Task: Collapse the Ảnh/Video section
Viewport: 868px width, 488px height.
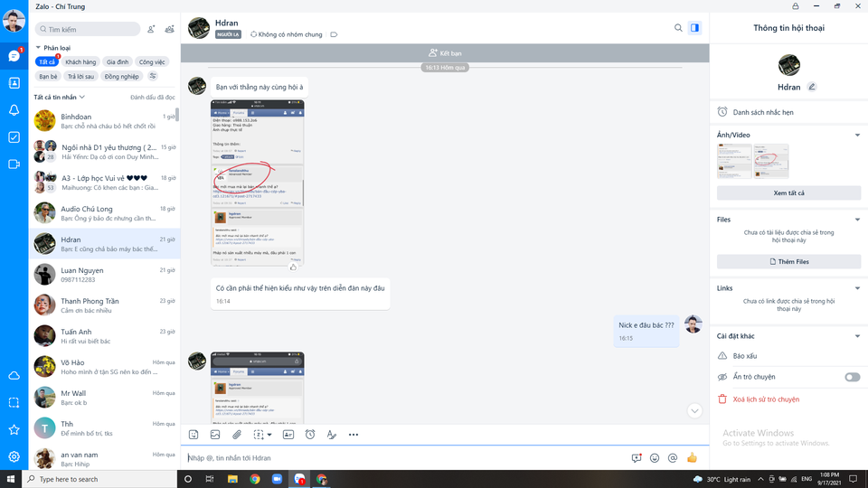Action: pos(857,135)
